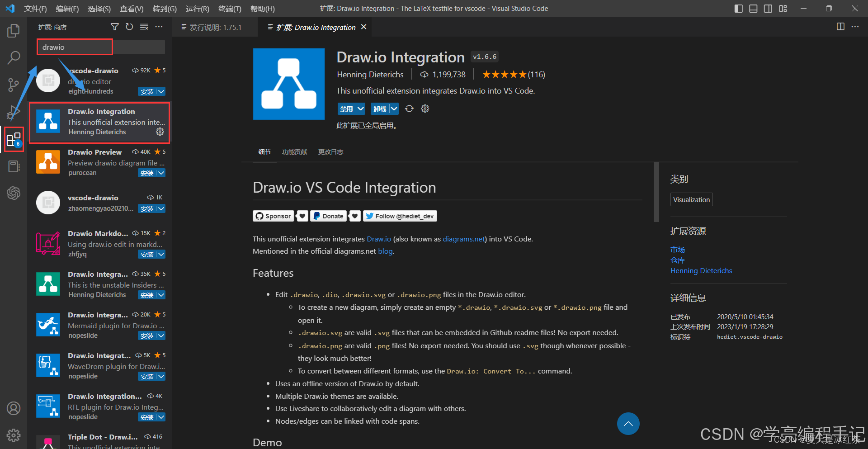Split the editor to the right
Viewport: 868px width, 449px height.
[840, 27]
